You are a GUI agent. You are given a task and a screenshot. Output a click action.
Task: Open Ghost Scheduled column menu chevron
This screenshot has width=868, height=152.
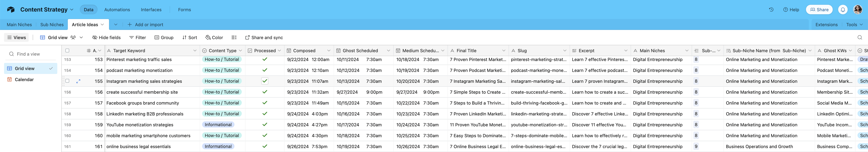pyautogui.click(x=388, y=51)
